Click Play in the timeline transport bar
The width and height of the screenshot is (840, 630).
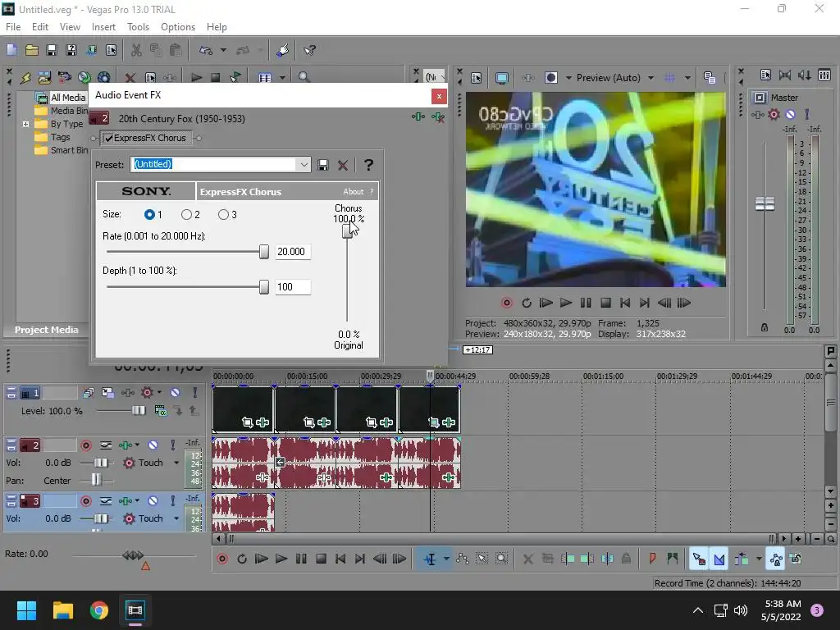pos(281,559)
